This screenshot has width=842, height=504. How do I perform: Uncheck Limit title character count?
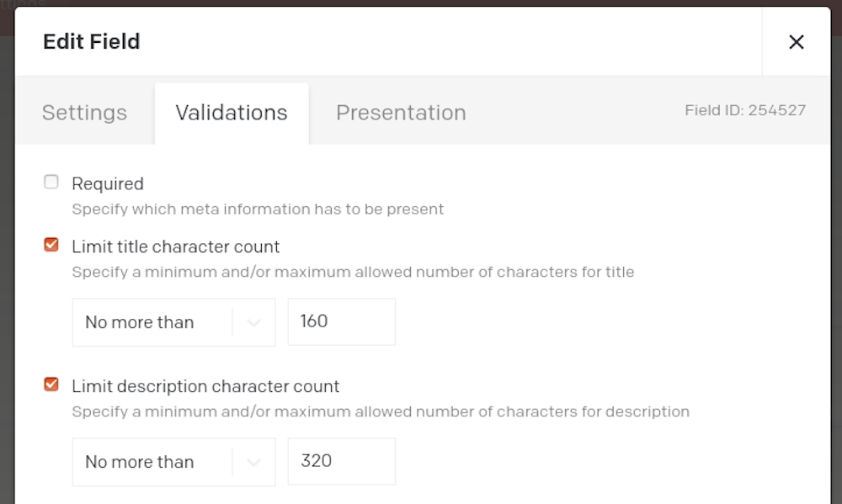(x=51, y=245)
